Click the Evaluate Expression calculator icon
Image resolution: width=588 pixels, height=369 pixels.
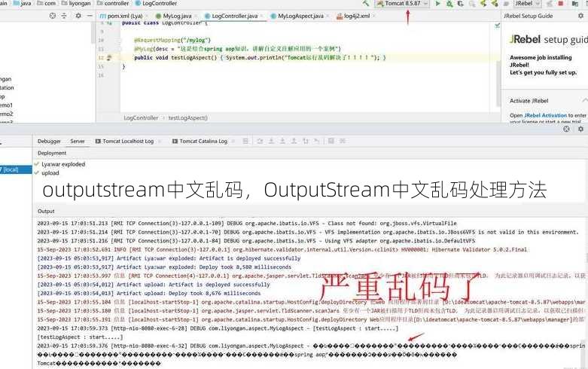[331, 141]
